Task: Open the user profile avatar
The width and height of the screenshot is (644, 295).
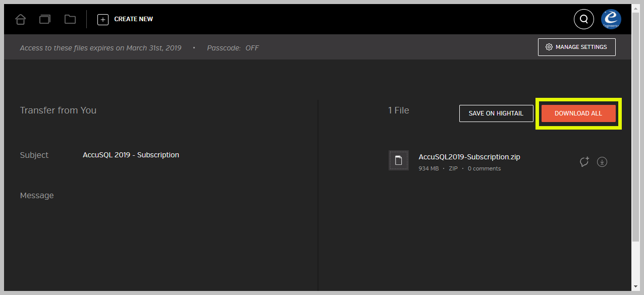Action: click(611, 19)
